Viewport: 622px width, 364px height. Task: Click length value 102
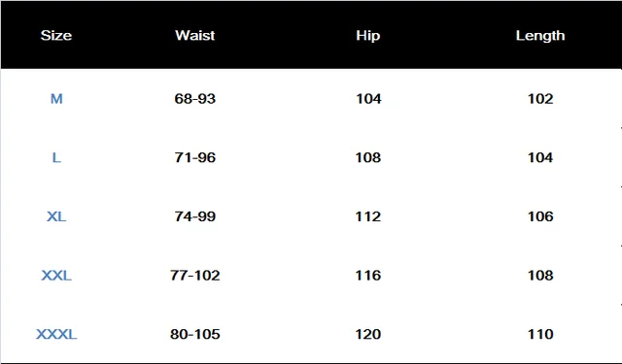coord(540,99)
